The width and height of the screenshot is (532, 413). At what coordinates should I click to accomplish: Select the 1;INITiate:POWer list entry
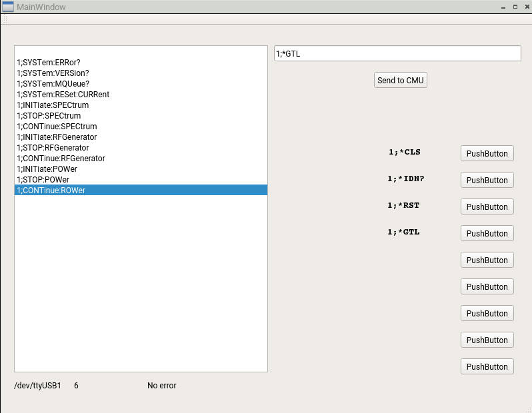tap(141, 169)
